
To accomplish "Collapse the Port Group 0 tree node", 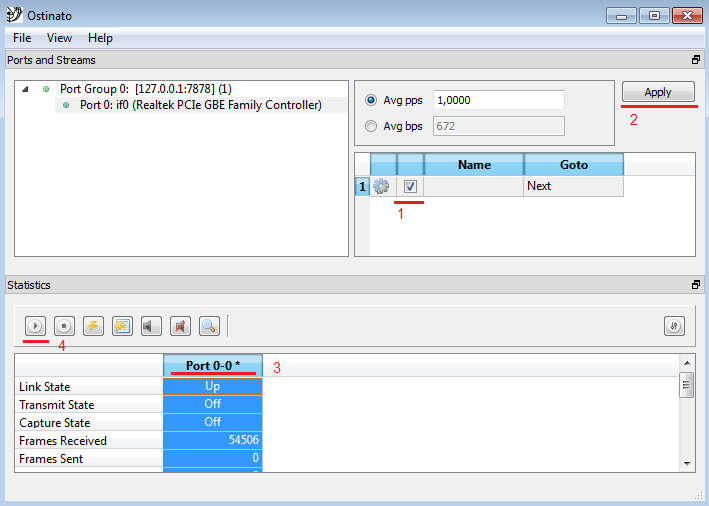I will (x=26, y=89).
